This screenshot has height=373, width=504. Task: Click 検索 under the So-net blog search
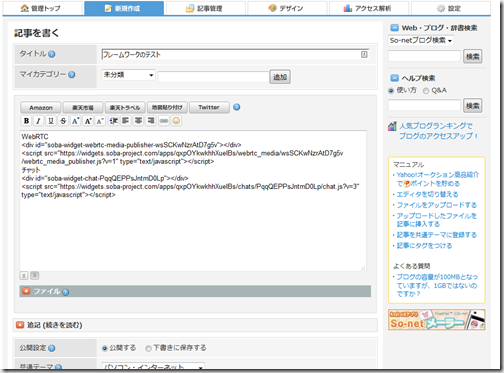(473, 57)
